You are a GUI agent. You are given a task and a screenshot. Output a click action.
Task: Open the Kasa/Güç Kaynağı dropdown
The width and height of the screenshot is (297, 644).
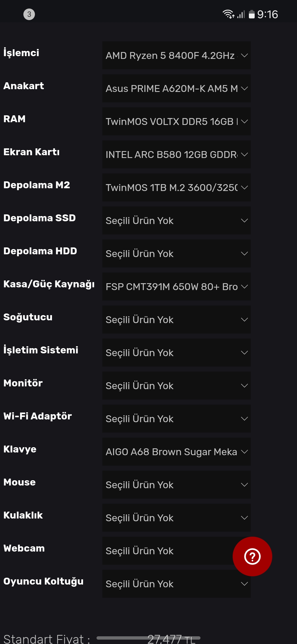176,286
